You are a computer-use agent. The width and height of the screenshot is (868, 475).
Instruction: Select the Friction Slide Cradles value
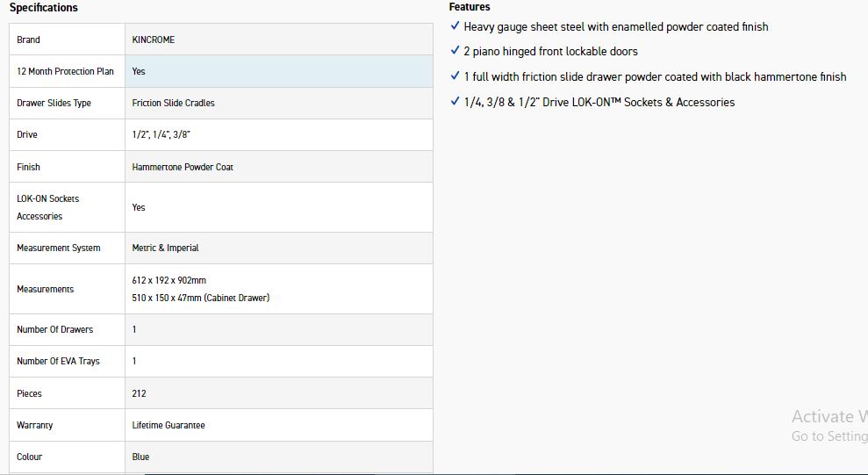[x=173, y=103]
